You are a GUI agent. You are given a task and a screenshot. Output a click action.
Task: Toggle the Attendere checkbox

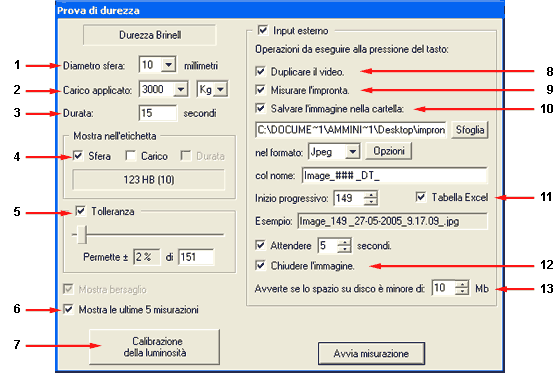click(260, 245)
